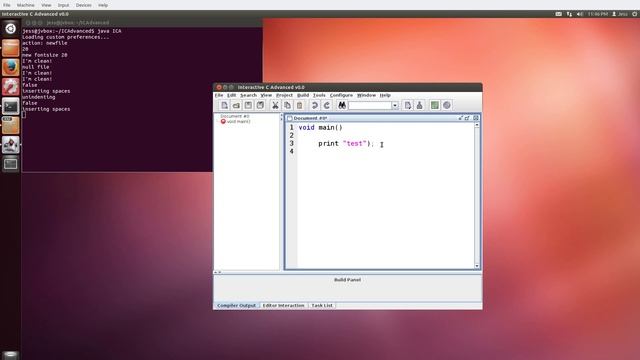Image resolution: width=640 pixels, height=360 pixels.
Task: Switch to the Compiler Output tab
Action: [x=236, y=305]
